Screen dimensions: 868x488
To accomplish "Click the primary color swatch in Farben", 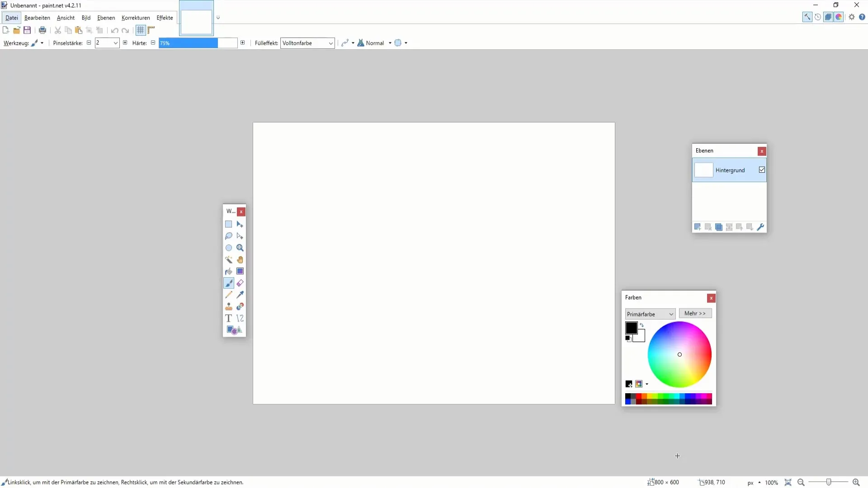I will coord(631,328).
